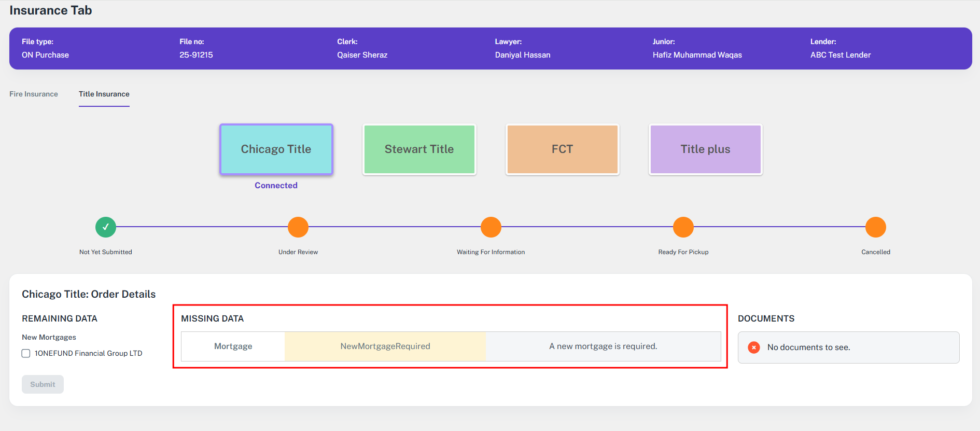
Task: Click the Connected status under Chicago Title
Action: [276, 185]
